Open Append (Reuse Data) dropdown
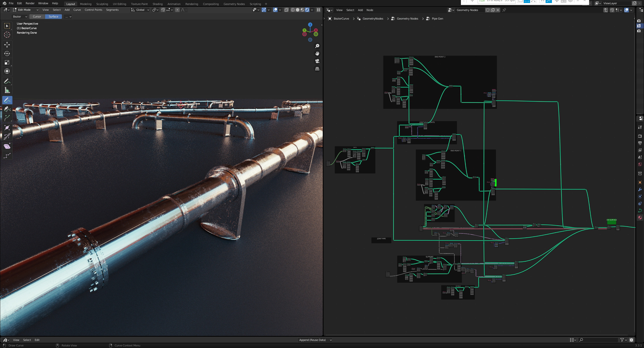 point(315,340)
